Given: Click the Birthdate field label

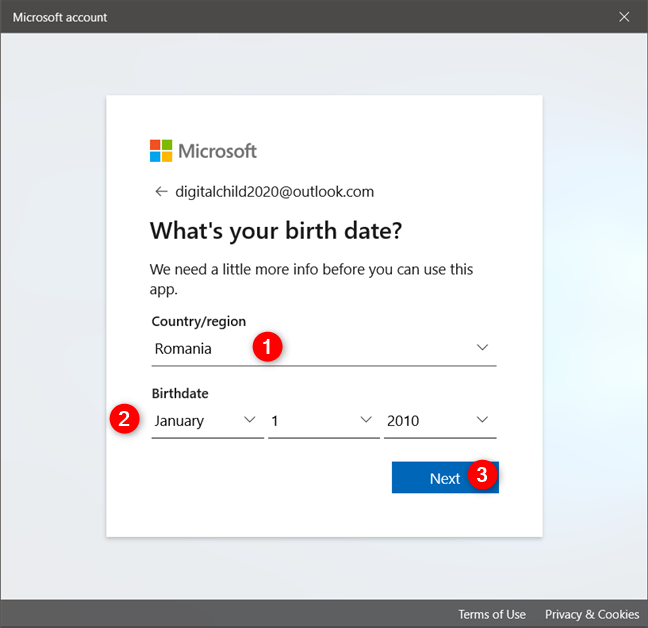Looking at the screenshot, I should [180, 393].
